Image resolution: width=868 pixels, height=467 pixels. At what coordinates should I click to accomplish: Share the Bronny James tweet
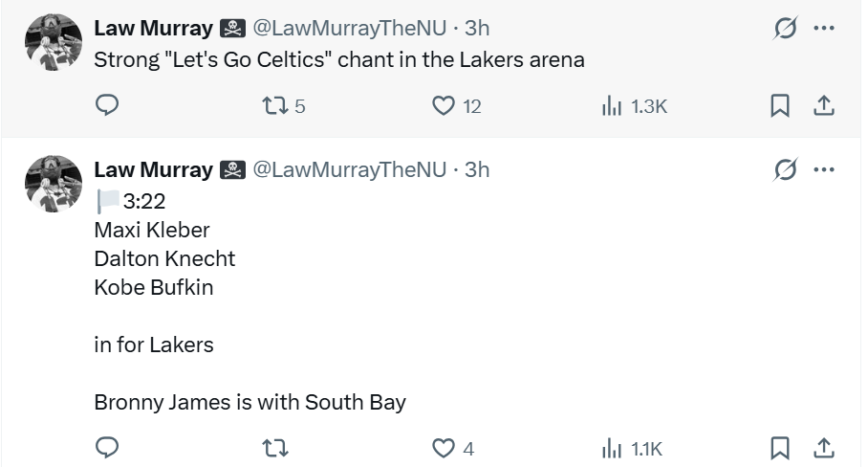coord(823,447)
